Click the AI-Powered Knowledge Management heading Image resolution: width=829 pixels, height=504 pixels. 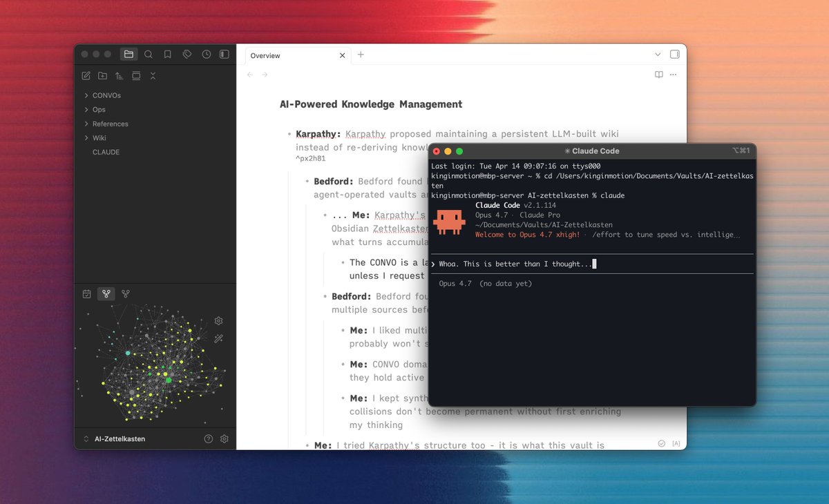(x=371, y=104)
